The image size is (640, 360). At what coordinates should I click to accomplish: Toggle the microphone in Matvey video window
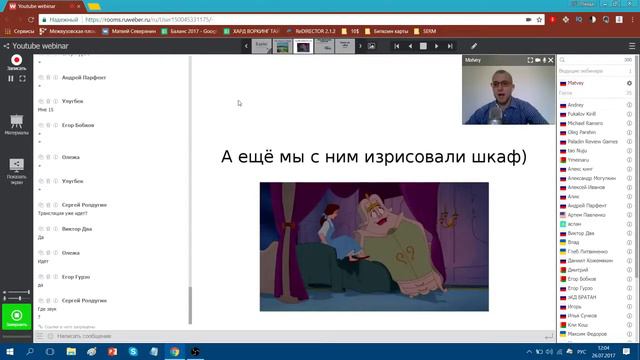click(x=544, y=60)
